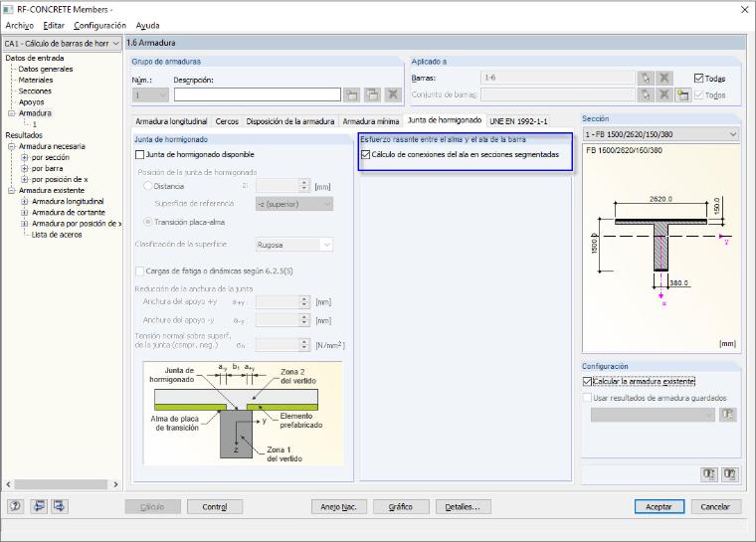Click the right icon below Configuración panel

pyautogui.click(x=729, y=474)
